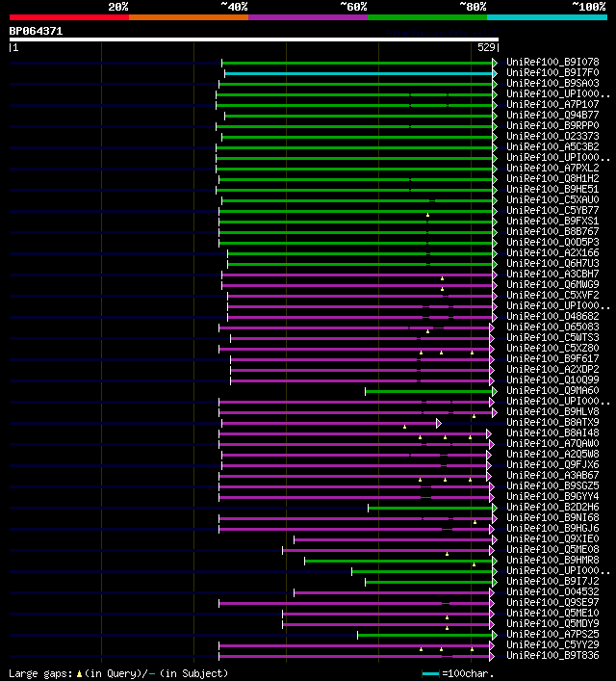Click the green ~80% identity legend segment
616x681 pixels.
[427, 17]
